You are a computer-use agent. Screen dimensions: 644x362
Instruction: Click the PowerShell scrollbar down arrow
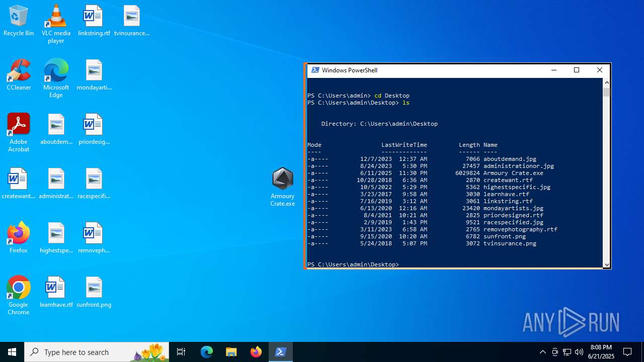point(606,264)
